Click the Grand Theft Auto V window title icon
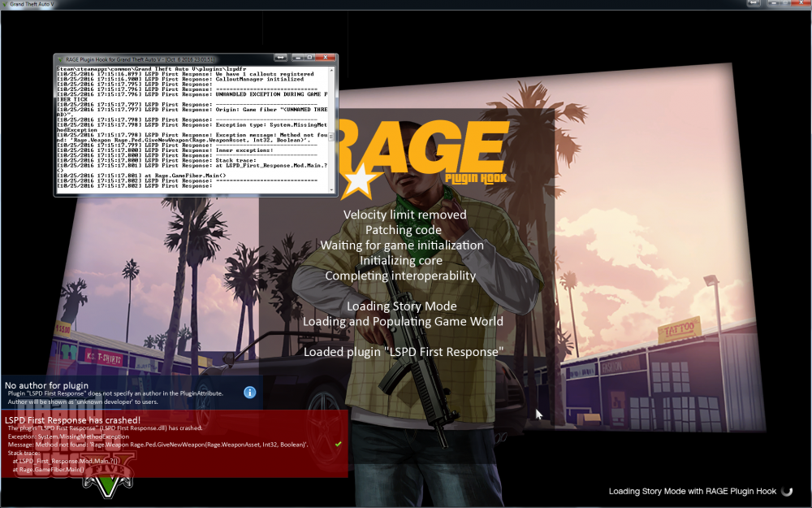The height and width of the screenshot is (508, 812). (5, 3)
